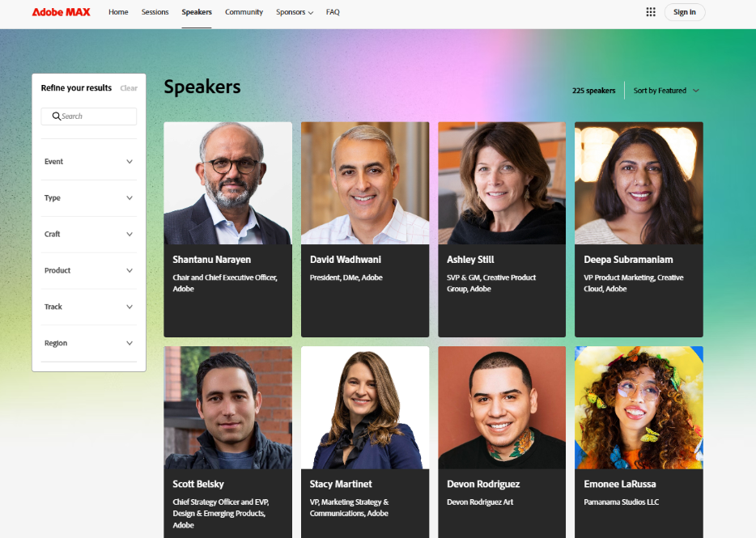756x538 pixels.
Task: Clear the refine filters
Action: tap(129, 88)
